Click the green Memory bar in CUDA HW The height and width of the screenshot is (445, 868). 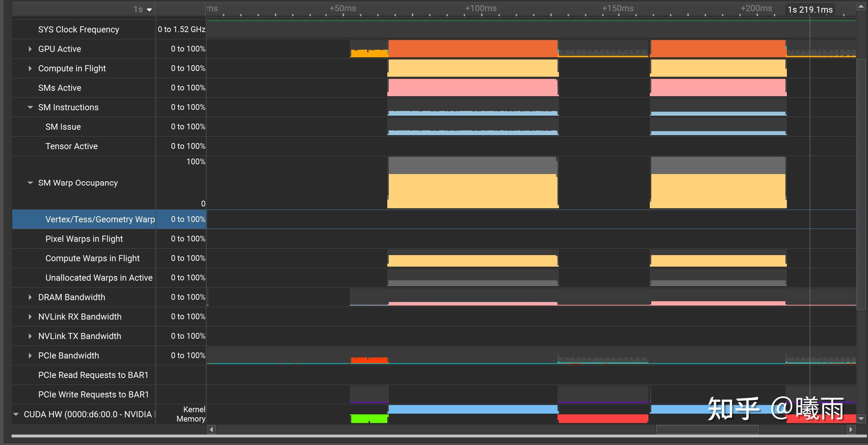click(369, 419)
